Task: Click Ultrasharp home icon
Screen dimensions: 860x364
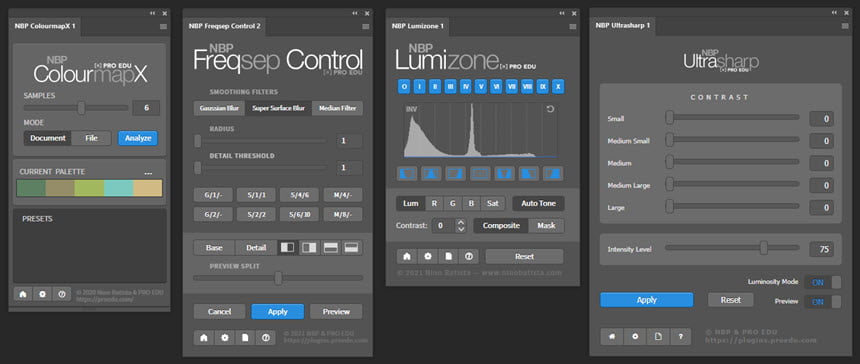Action: (612, 336)
